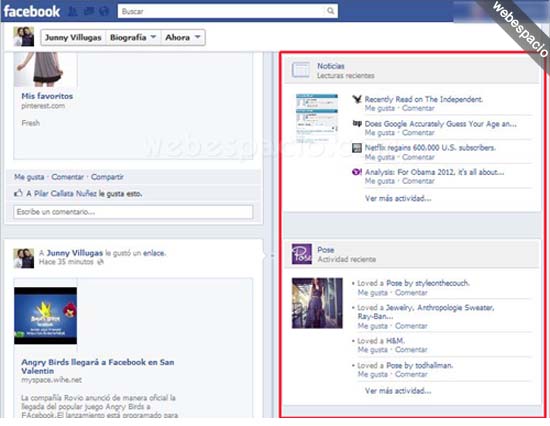This screenshot has width=550, height=426.
Task: Click Me gusta under The Independent item
Action: point(380,108)
